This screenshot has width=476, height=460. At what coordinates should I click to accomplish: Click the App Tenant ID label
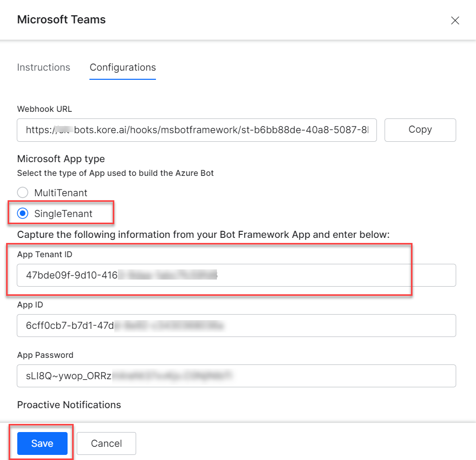45,254
